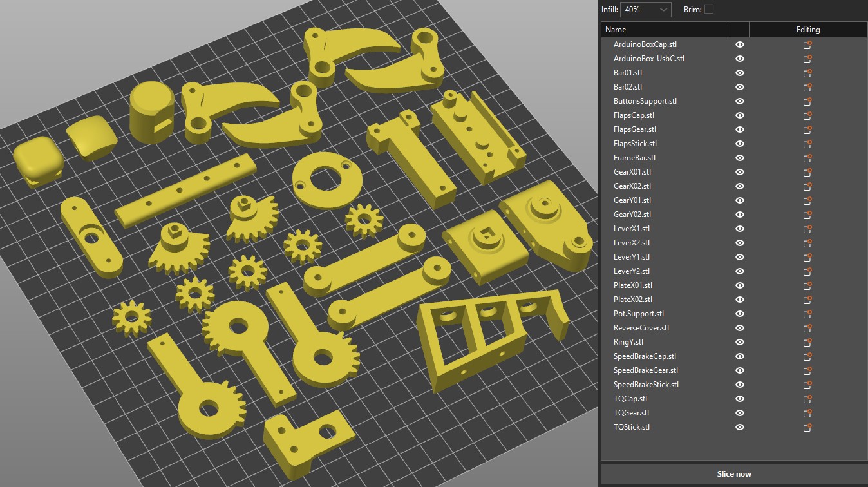
Task: Hide the RingY.stl object
Action: (740, 342)
